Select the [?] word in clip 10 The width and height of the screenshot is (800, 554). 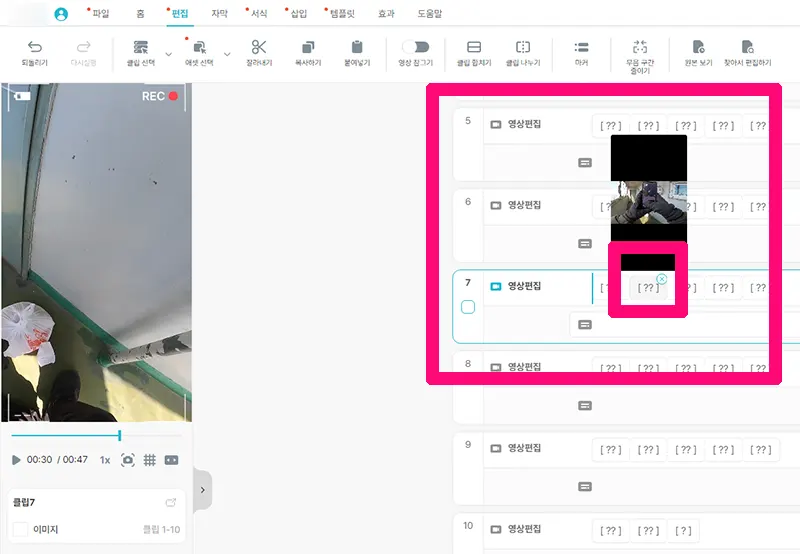coord(683,531)
